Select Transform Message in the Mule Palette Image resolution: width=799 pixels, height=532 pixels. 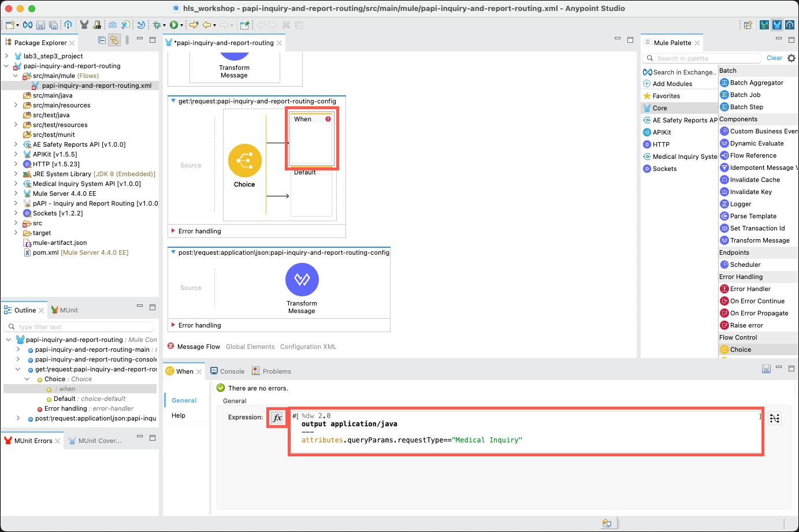[755, 240]
